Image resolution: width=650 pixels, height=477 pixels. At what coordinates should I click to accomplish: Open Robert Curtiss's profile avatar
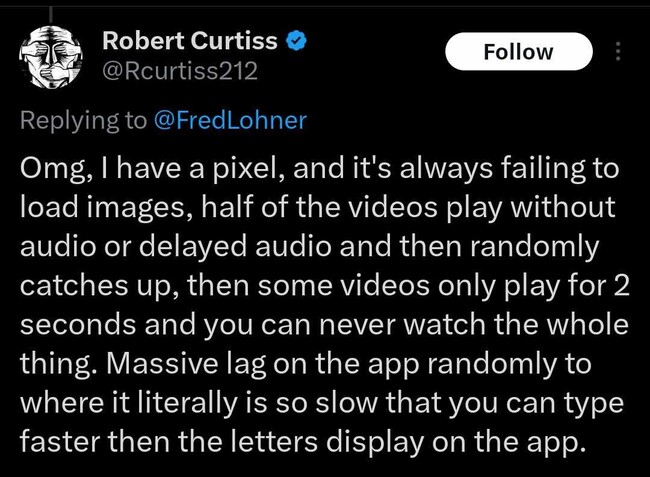coord(51,57)
